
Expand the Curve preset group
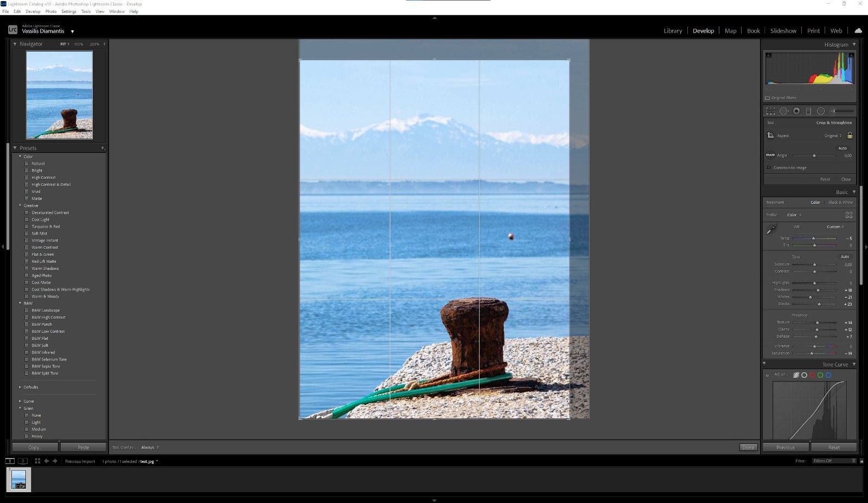click(20, 401)
